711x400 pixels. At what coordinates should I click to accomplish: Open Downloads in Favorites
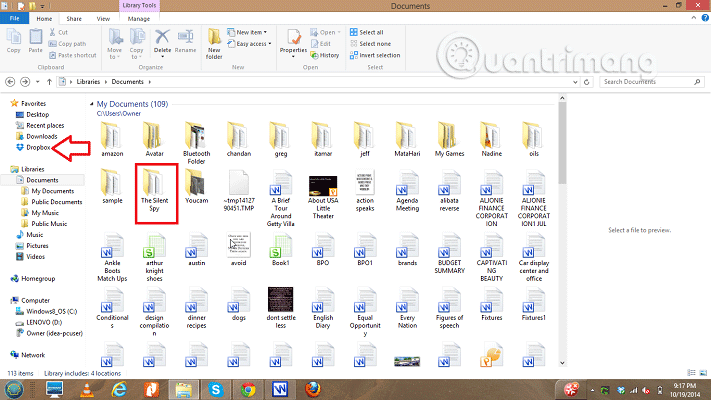(37, 136)
